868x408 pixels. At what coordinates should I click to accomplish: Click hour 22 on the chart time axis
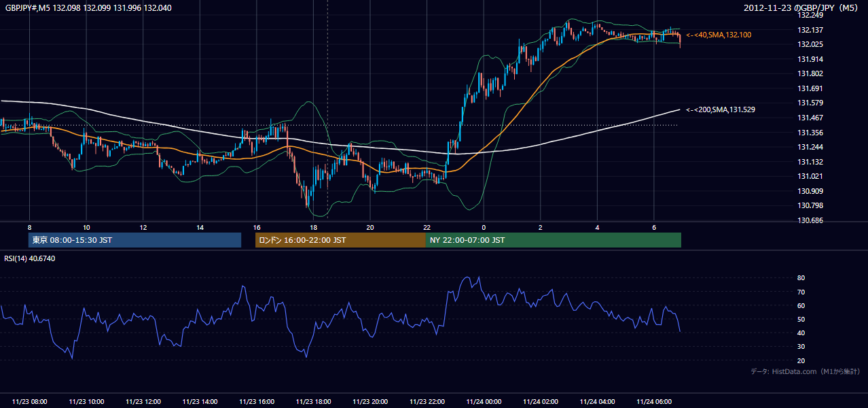coord(427,227)
